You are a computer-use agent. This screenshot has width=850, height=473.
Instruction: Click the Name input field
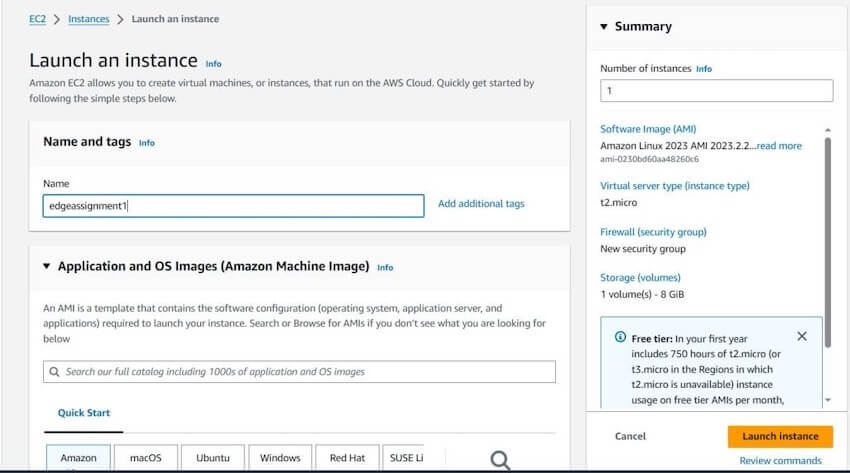click(x=234, y=206)
